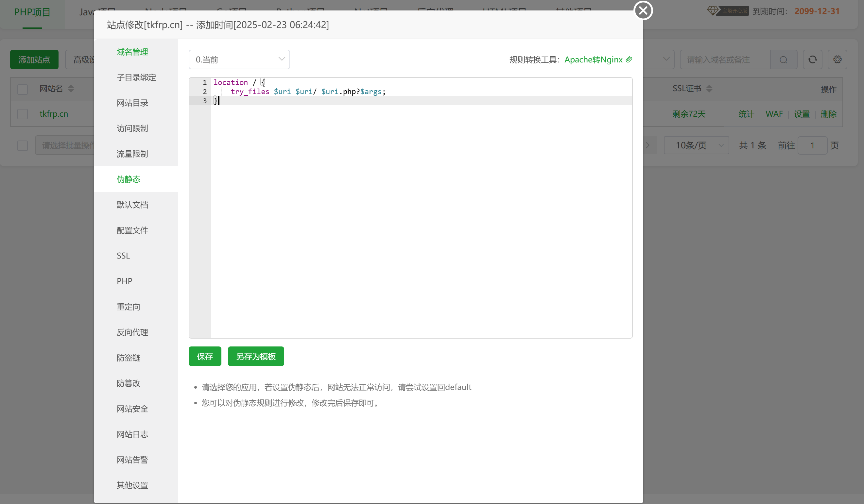The image size is (864, 504).
Task: Click the search magnifier icon
Action: point(784,59)
